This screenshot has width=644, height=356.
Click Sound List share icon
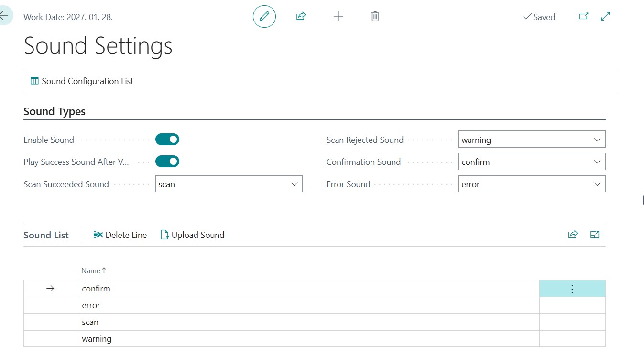coord(572,235)
